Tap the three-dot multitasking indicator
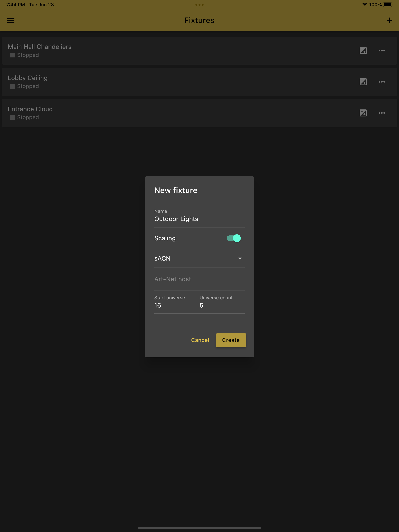399x532 pixels. (x=199, y=5)
